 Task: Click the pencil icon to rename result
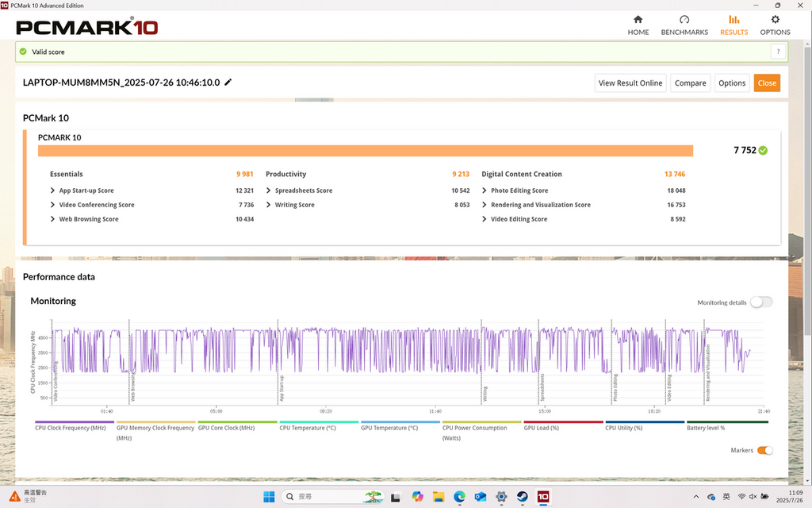pos(228,82)
